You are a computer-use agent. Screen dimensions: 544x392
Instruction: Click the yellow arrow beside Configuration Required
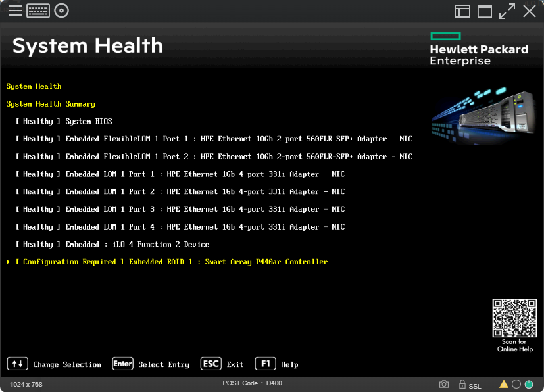tap(9, 262)
